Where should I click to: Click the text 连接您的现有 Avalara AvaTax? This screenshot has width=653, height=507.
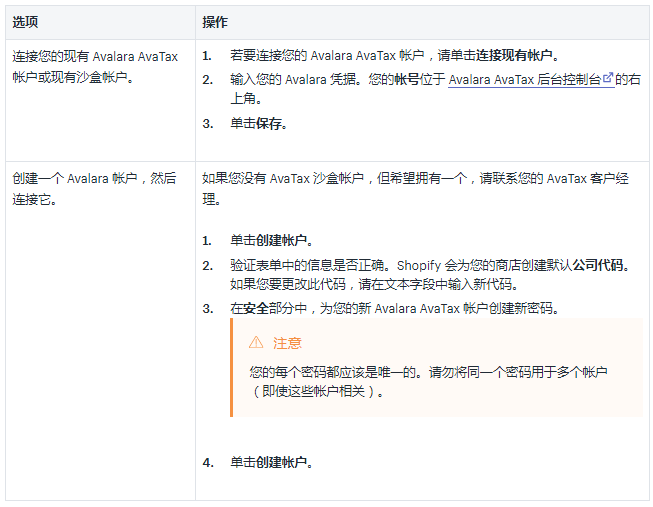click(x=95, y=56)
